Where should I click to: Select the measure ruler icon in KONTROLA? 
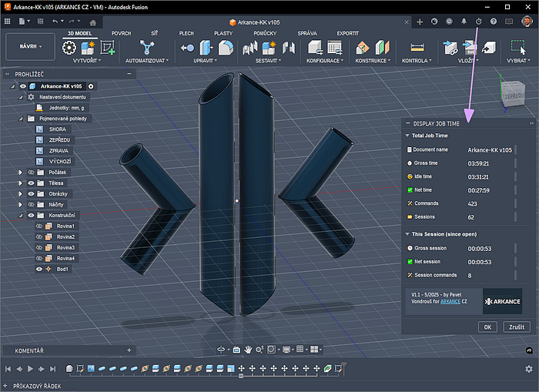[417, 48]
